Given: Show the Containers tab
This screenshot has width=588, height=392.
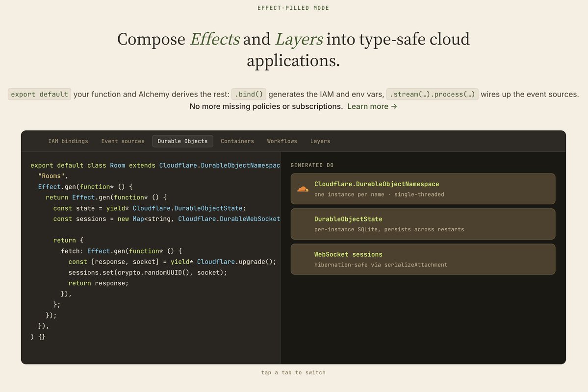Looking at the screenshot, I should coord(237,141).
